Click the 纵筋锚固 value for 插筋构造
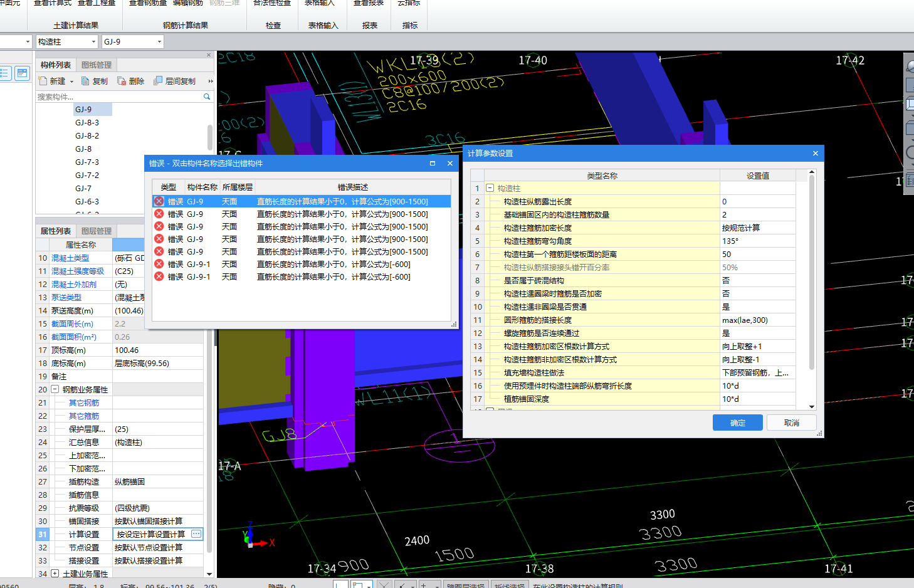Viewport: 914px width, 588px height. tap(158, 481)
